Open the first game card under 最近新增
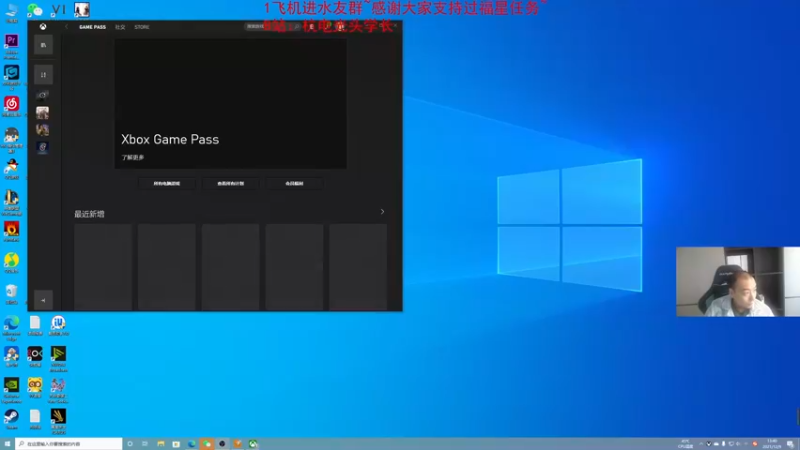800x450 pixels. point(103,267)
